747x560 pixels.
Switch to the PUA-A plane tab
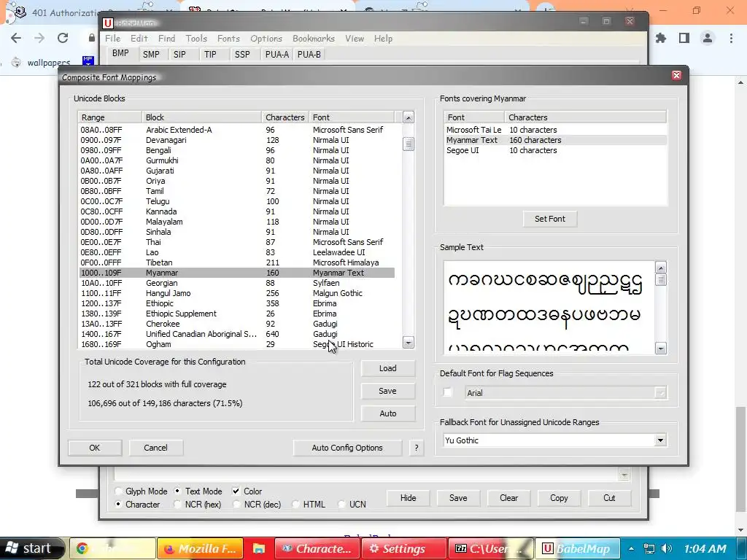coord(276,54)
